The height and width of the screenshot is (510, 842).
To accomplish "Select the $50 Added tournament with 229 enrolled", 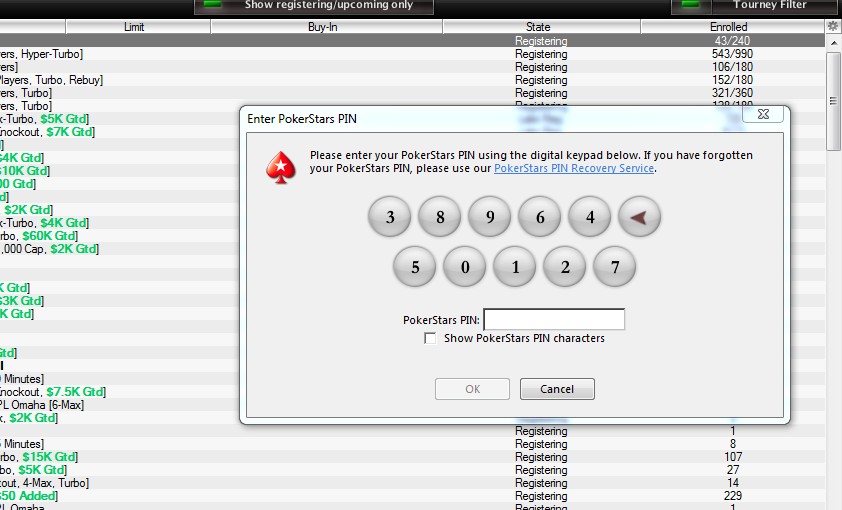I will (x=412, y=496).
